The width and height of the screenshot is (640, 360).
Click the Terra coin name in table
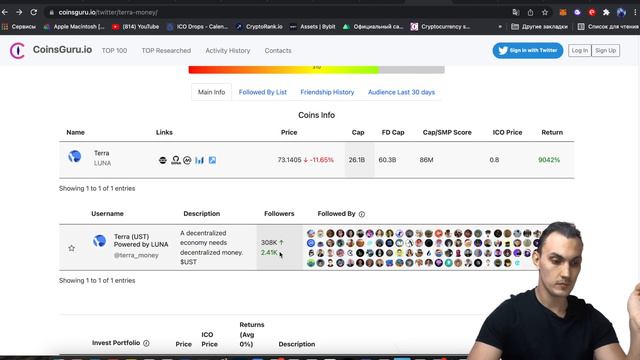(x=102, y=153)
